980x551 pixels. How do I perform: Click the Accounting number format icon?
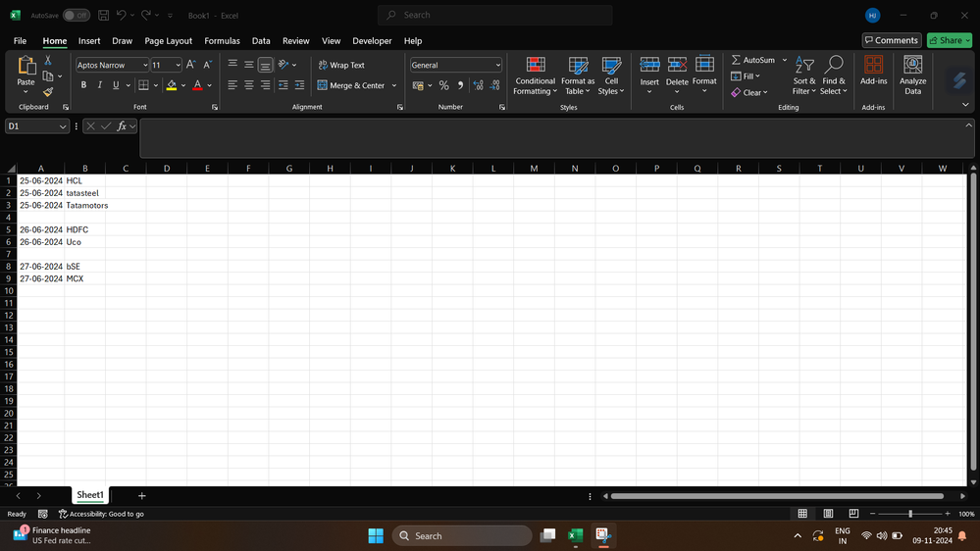click(418, 85)
